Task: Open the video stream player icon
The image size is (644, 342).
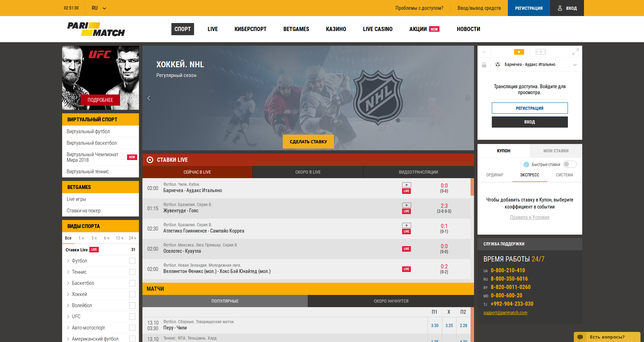Action: [519, 52]
